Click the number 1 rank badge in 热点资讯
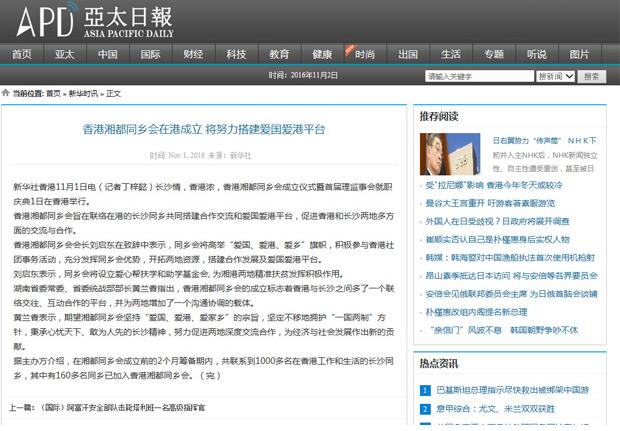This screenshot has height=431, width=620. tap(426, 390)
